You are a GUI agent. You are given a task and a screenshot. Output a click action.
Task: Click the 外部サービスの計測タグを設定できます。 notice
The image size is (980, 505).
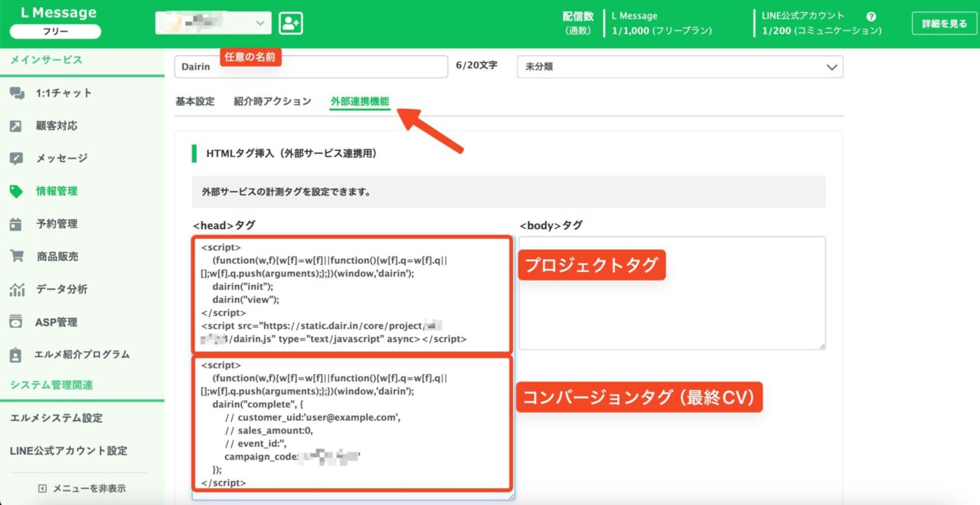point(508,192)
